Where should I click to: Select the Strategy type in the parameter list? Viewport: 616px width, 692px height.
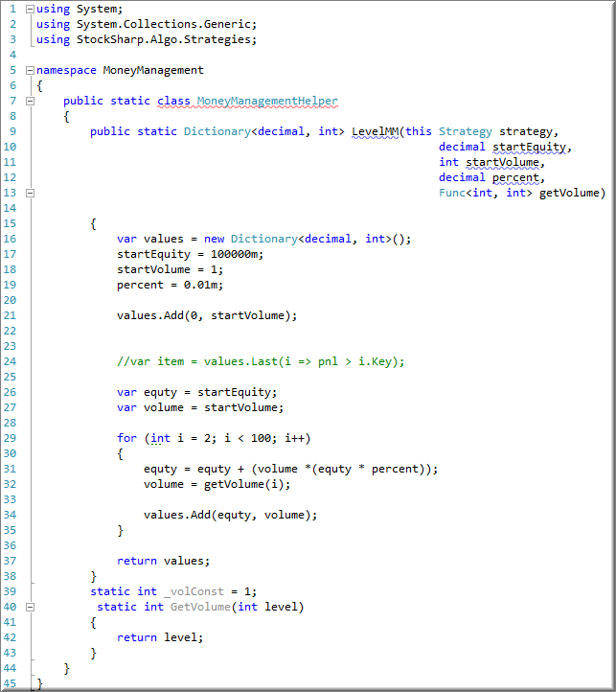tap(465, 131)
